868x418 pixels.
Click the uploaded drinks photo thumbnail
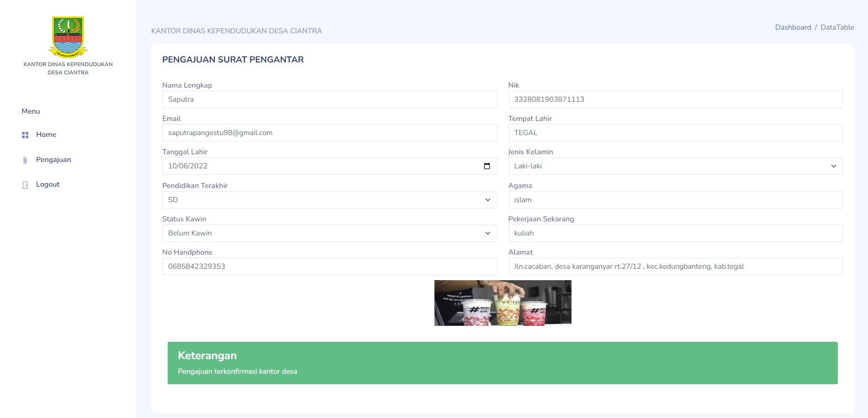pyautogui.click(x=503, y=303)
